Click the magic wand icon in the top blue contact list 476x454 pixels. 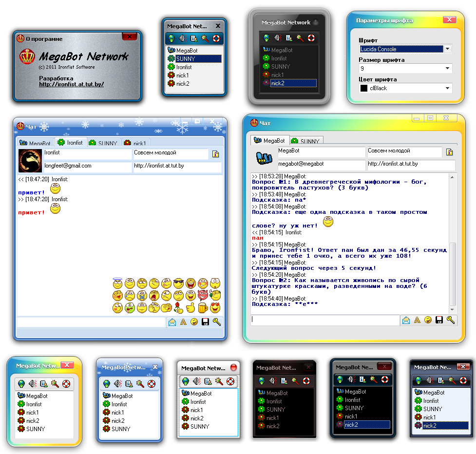(205, 38)
